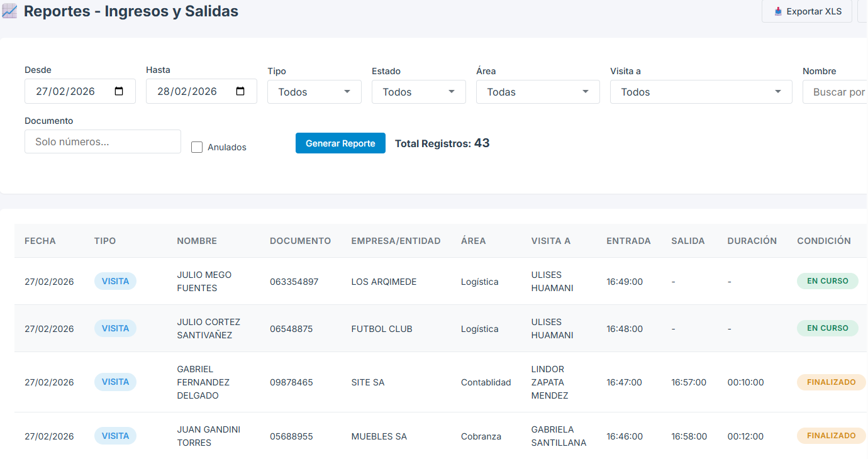Click the download icon inside Exportar XLS
868x459 pixels.
click(x=779, y=11)
